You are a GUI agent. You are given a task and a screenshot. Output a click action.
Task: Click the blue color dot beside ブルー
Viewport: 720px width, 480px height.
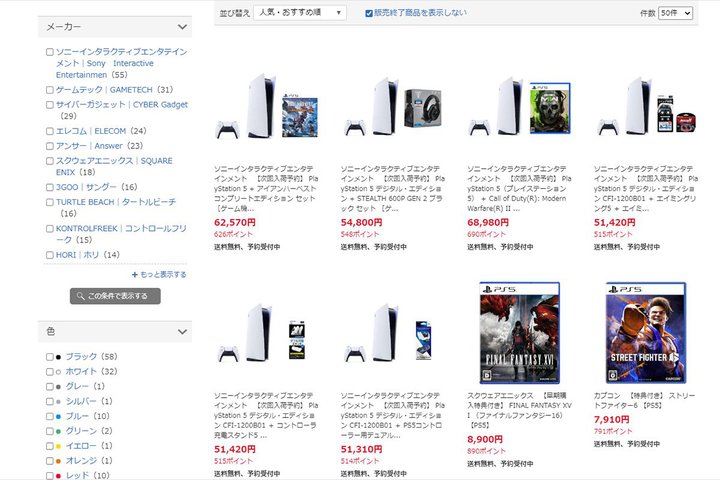pyautogui.click(x=58, y=417)
